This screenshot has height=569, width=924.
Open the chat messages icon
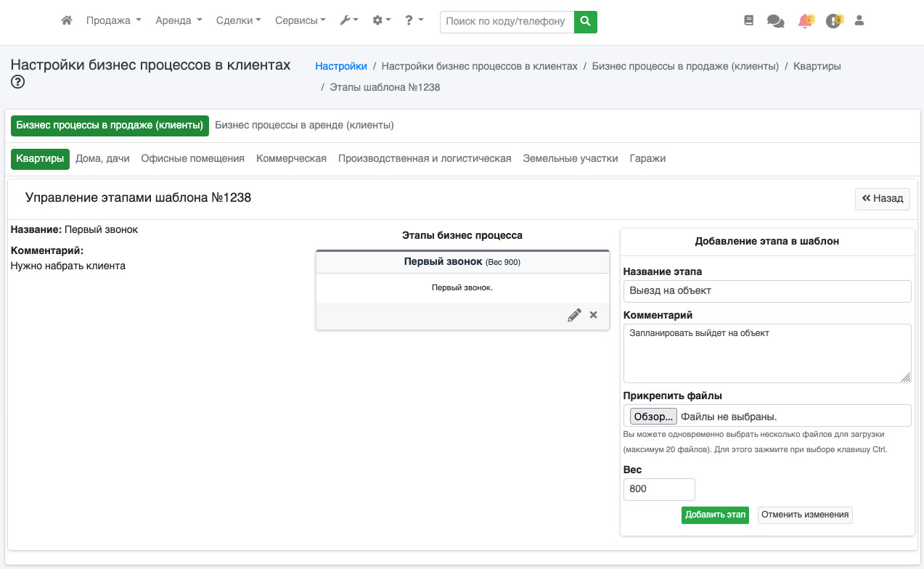775,22
